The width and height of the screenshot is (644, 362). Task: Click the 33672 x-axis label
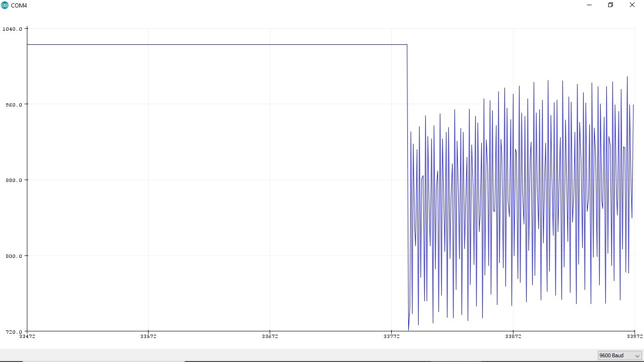(x=270, y=337)
